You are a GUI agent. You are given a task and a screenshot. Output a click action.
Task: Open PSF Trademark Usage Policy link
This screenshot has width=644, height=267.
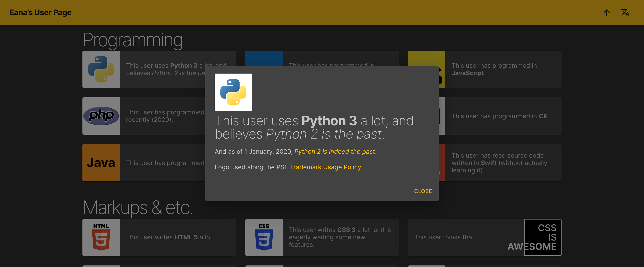pyautogui.click(x=318, y=167)
